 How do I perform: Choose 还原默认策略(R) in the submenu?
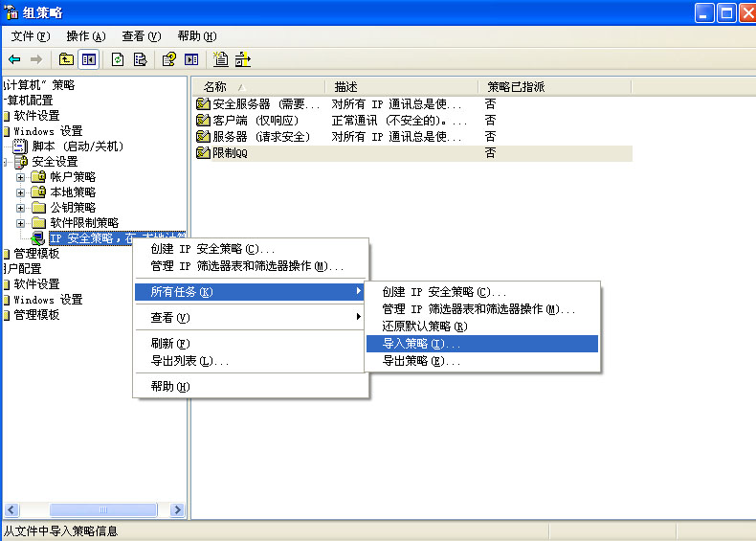[x=482, y=327]
